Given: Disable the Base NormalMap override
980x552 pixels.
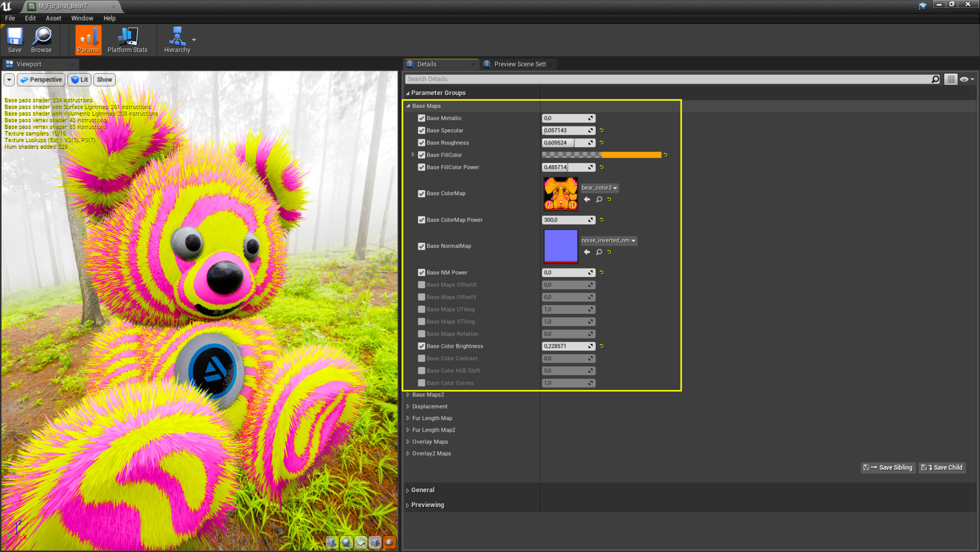Looking at the screenshot, I should point(421,246).
